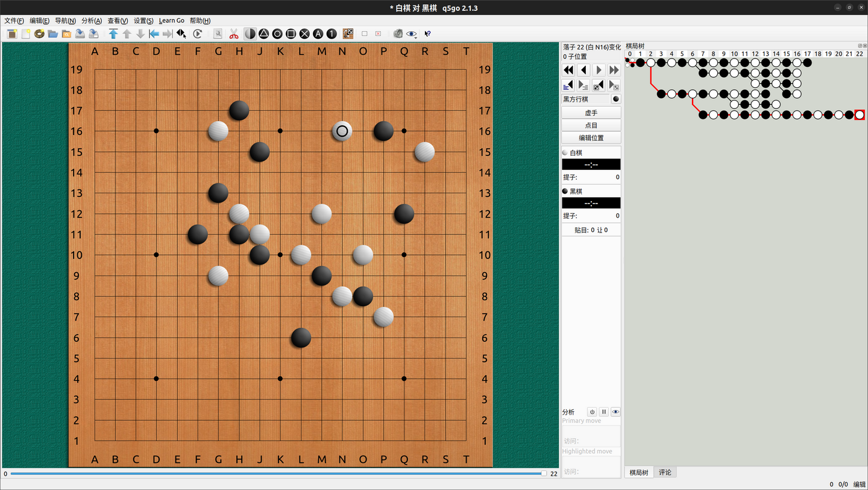Open the 查看(V) menu
Screen dimensions: 868x490
coord(118,20)
